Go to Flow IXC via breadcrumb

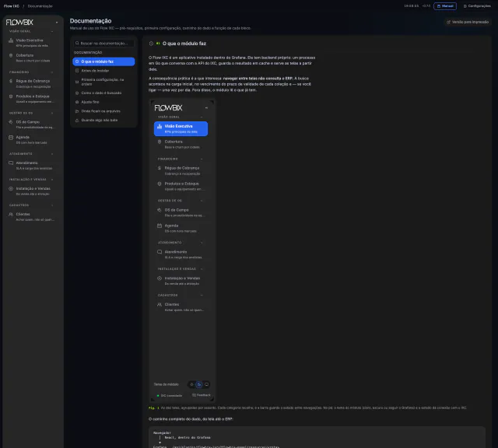[x=12, y=6]
